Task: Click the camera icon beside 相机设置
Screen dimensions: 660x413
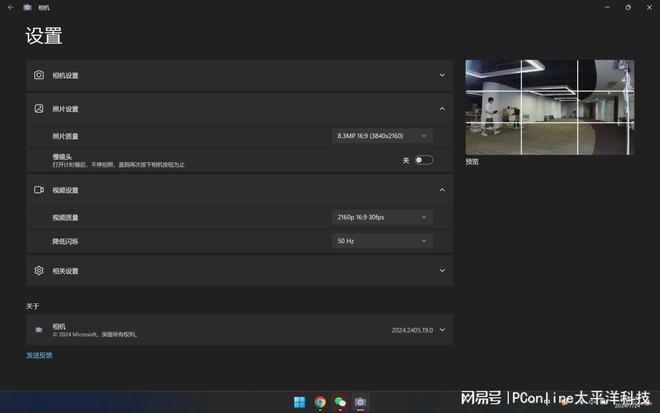Action: click(39, 75)
